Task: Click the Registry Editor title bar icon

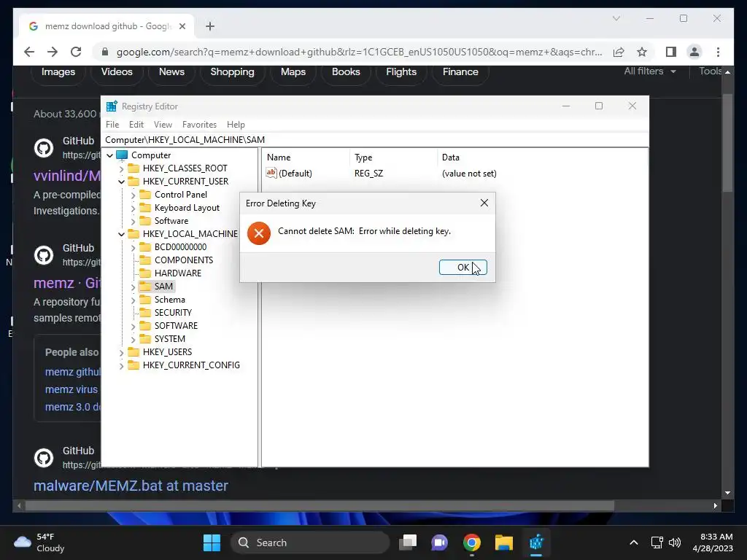Action: point(112,106)
